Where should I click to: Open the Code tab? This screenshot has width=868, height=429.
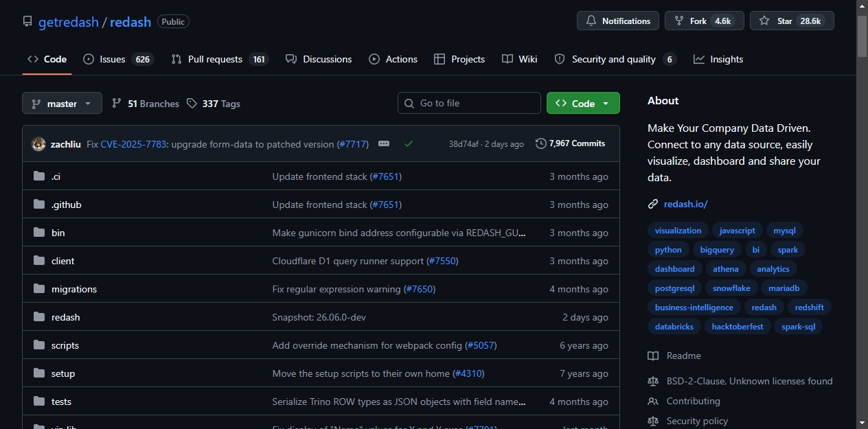47,59
